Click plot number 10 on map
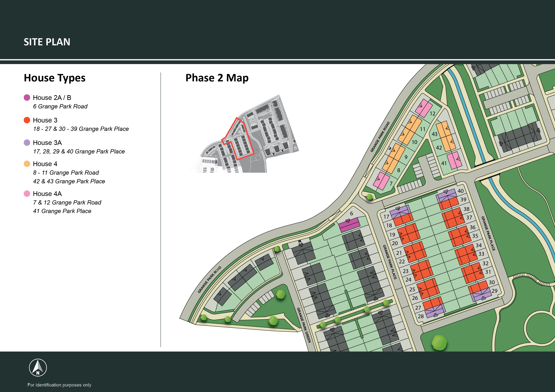This screenshot has width=555, height=392. (x=414, y=142)
